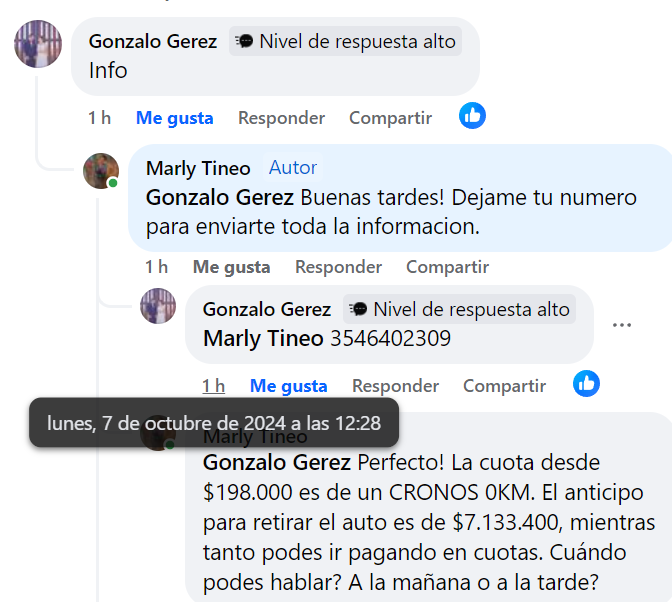
Task: Toggle 'Me gusta' on the 'Buenas tardes' reply
Action: point(231,267)
